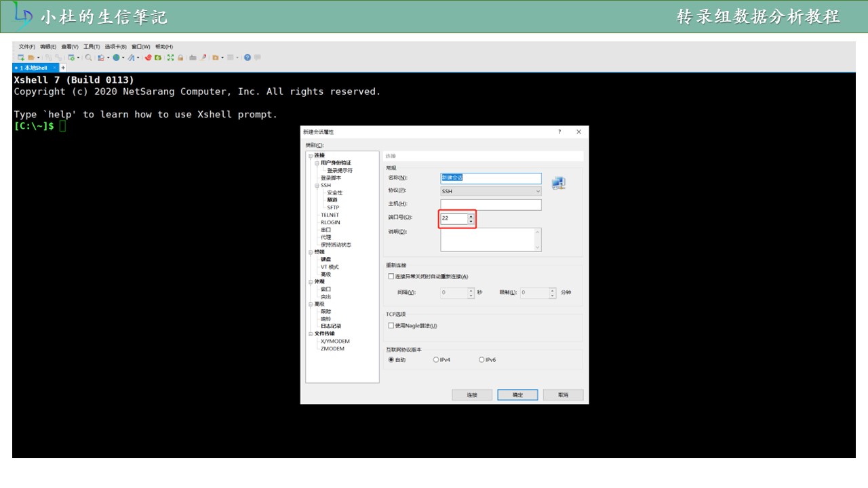The height and width of the screenshot is (488, 868).
Task: Click the speech bubble icon in toolbar
Action: (x=257, y=58)
